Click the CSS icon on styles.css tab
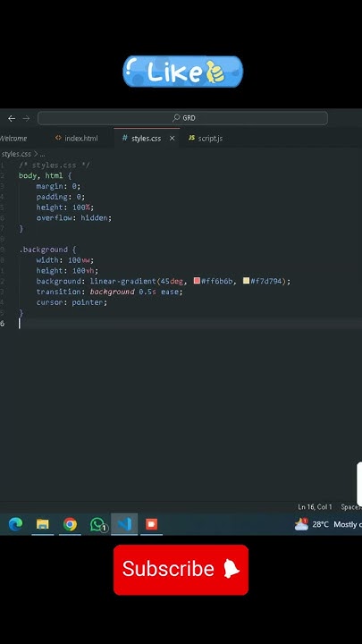 pos(125,138)
